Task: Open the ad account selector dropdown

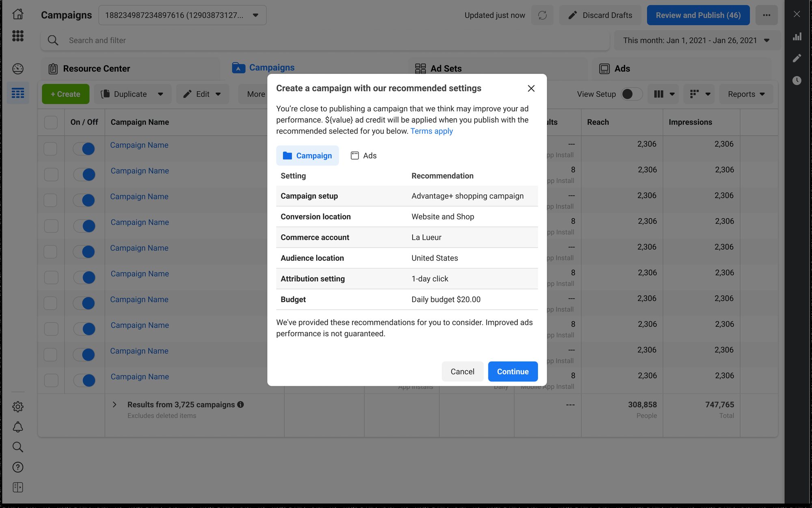Action: tap(182, 15)
